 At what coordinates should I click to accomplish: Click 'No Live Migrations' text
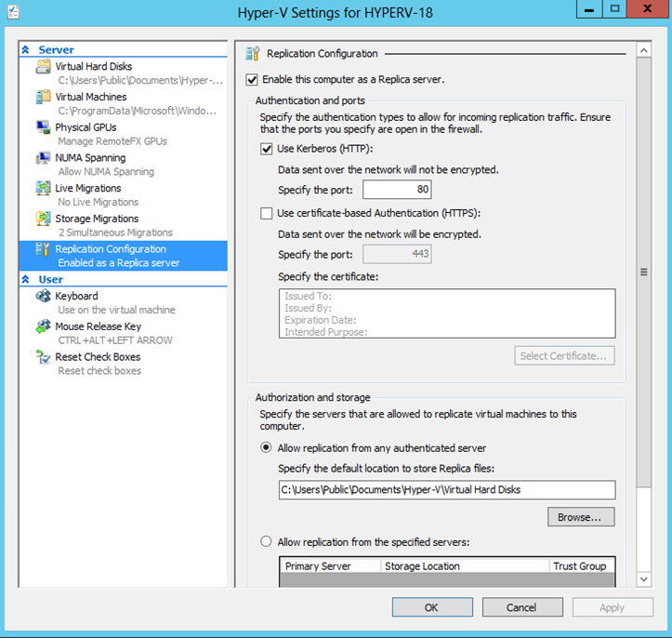coord(99,202)
